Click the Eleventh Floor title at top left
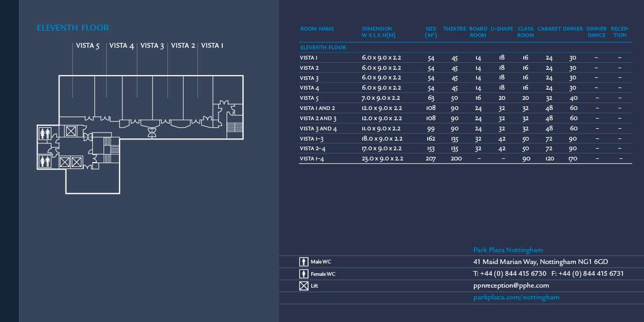The height and width of the screenshot is (322, 644). coord(72,28)
